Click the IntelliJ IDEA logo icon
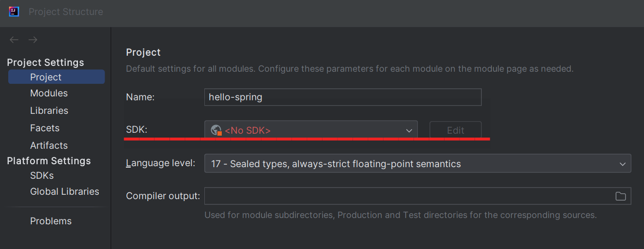The width and height of the screenshot is (644, 249). point(14,12)
